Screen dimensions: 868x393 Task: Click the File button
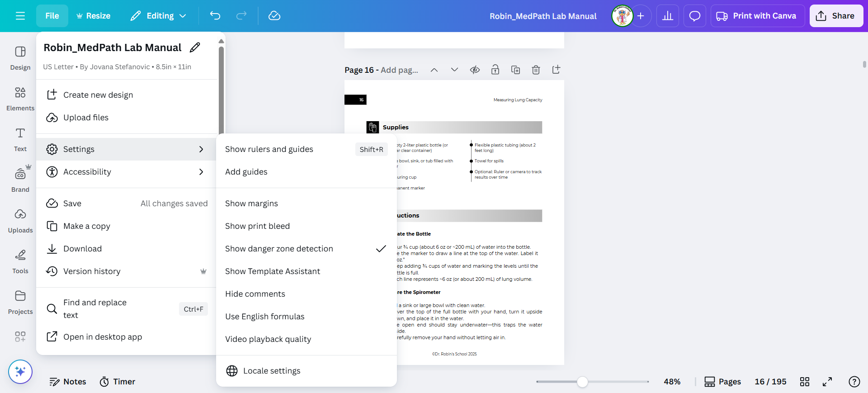pyautogui.click(x=52, y=16)
